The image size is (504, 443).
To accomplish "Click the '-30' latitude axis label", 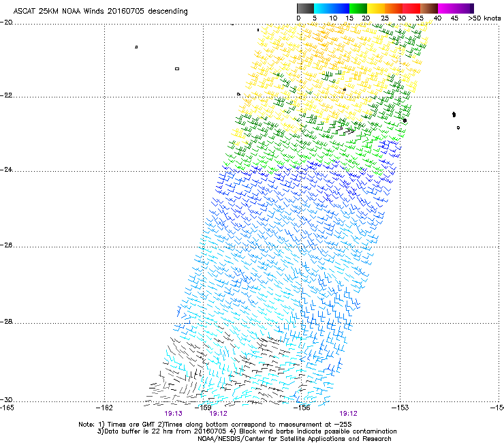I will coord(6,400).
